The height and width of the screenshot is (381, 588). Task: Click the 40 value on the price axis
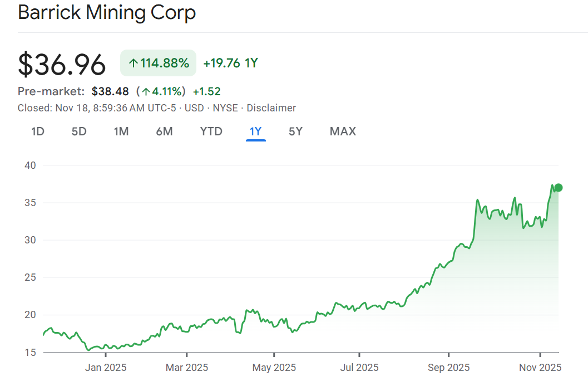pyautogui.click(x=30, y=165)
